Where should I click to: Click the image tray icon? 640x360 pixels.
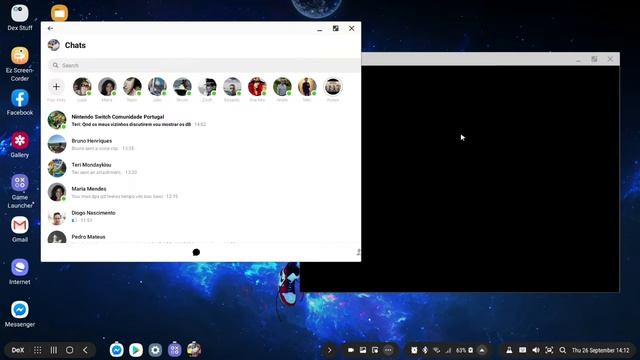pyautogui.click(x=363, y=350)
